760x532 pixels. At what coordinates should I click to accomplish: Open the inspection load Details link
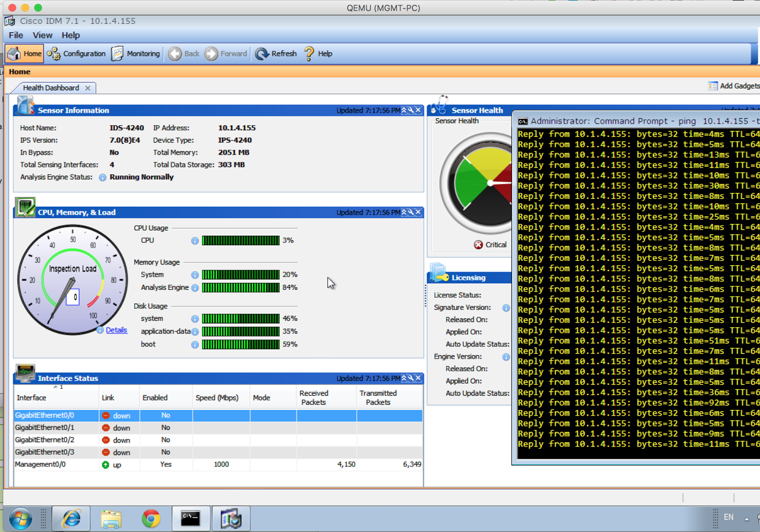coord(117,330)
